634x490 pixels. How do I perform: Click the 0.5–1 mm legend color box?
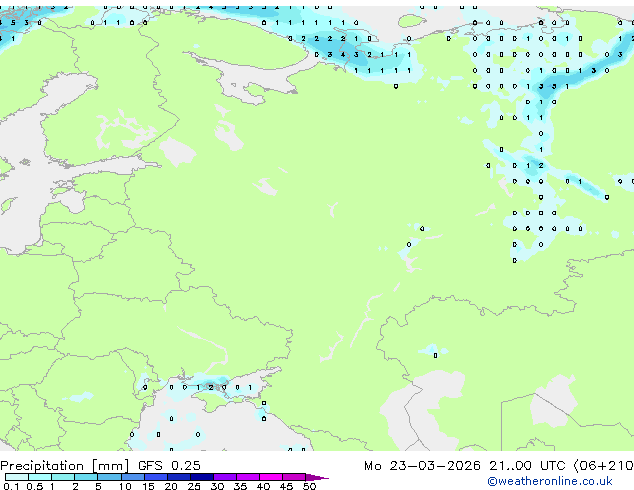tap(40, 477)
